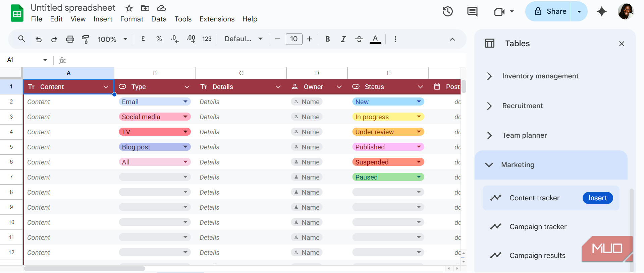Open the font family dropdown

244,39
